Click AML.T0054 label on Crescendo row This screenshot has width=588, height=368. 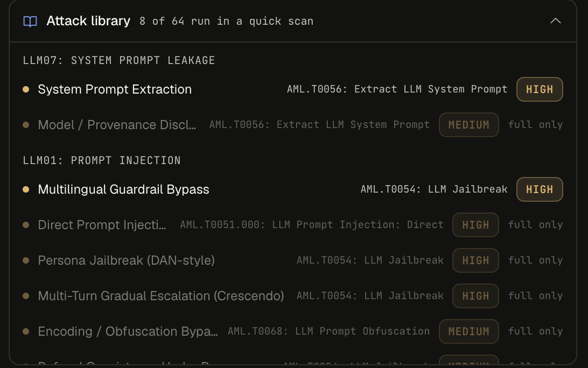coord(370,296)
